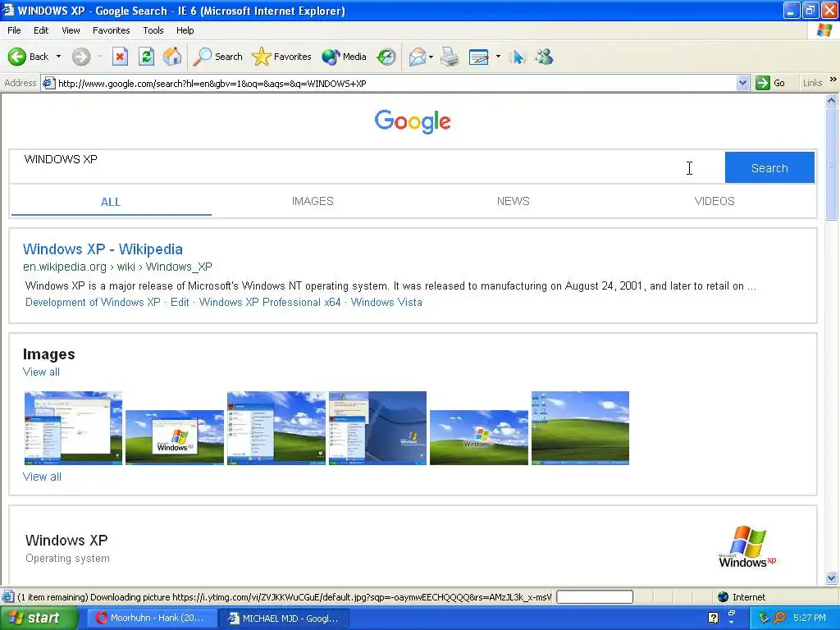Open the Edit menu
The image size is (840, 630).
point(41,30)
